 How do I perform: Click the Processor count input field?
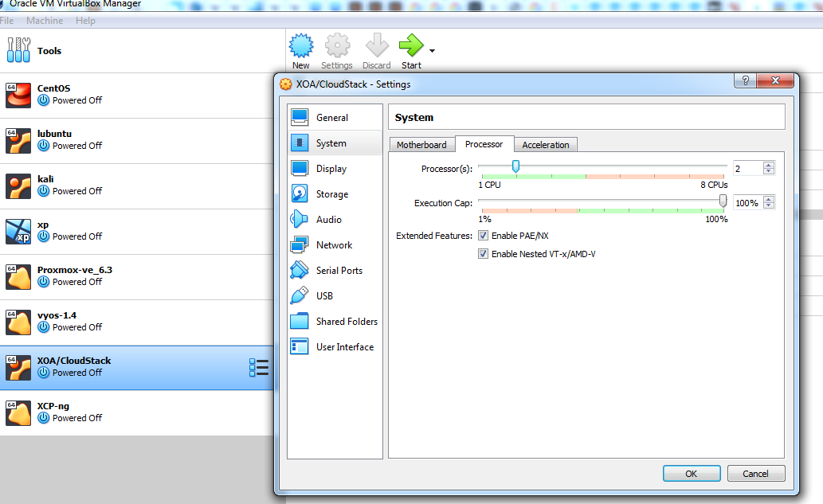pyautogui.click(x=748, y=168)
